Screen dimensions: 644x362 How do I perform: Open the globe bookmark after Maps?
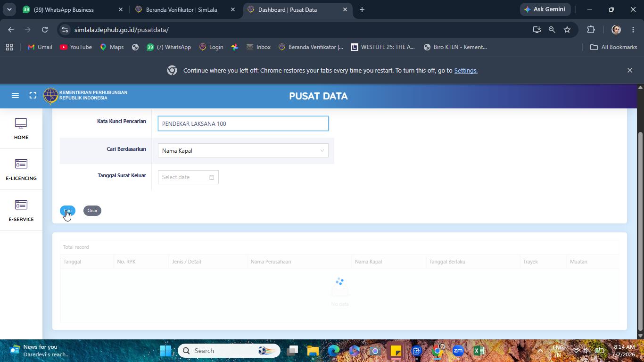coord(135,47)
